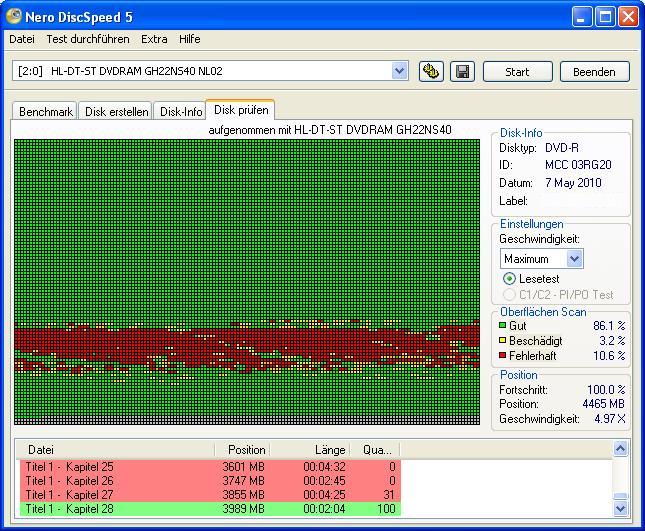
Task: Click the green Gut color swatch
Action: pyautogui.click(x=503, y=326)
